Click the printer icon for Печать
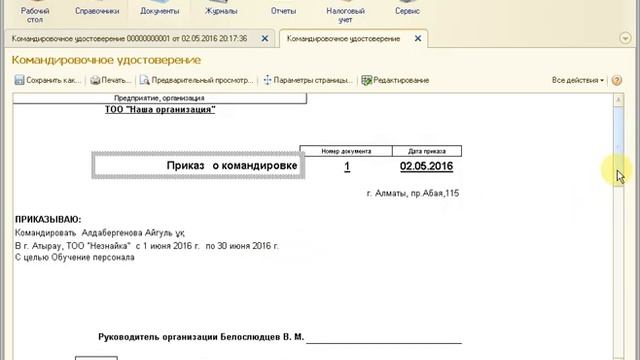640x360 pixels. coord(95,80)
